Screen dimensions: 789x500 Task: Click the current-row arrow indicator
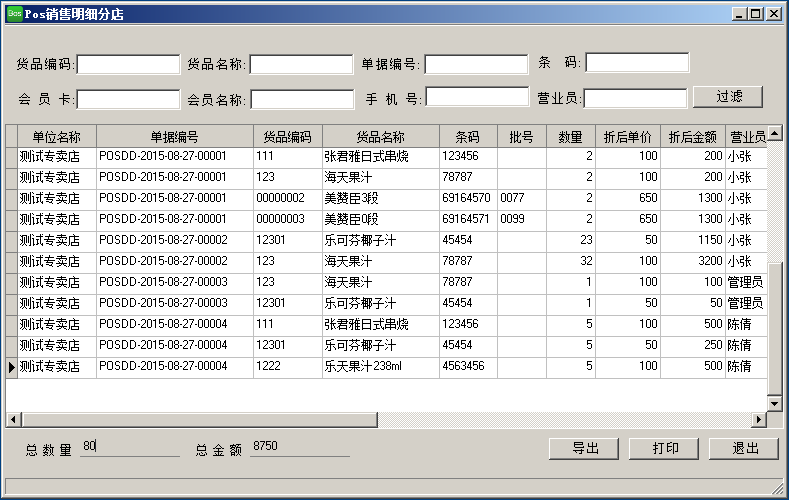click(12, 367)
